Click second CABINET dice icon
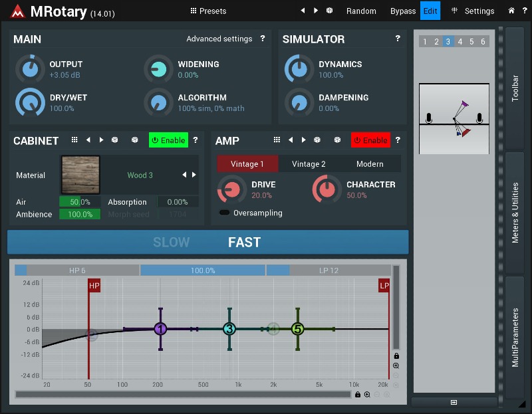This screenshot has width=532, height=414. 135,140
